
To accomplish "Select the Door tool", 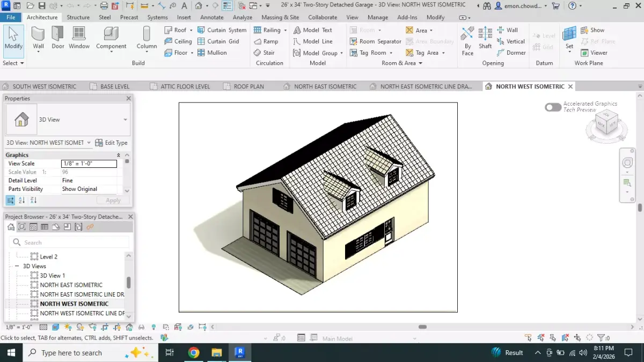I will [x=58, y=38].
